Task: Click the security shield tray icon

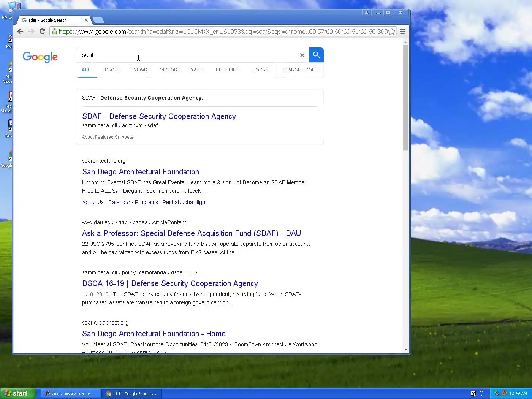Action: (x=496, y=393)
